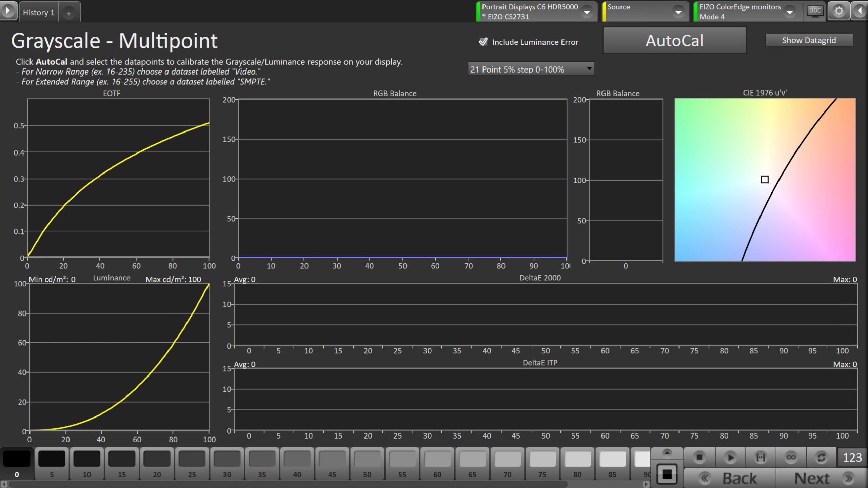Viewport: 868px width, 488px height.
Task: Click the 123 numeric display button
Action: click(x=852, y=457)
